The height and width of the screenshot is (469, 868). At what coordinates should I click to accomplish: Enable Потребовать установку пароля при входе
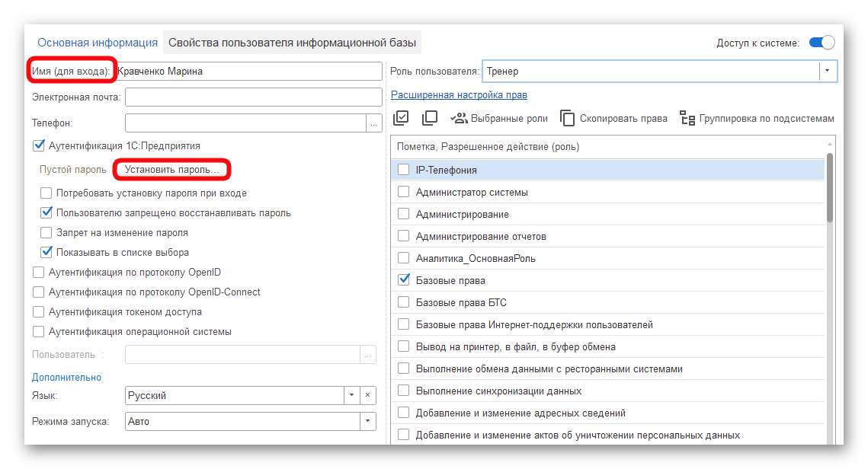[46, 193]
